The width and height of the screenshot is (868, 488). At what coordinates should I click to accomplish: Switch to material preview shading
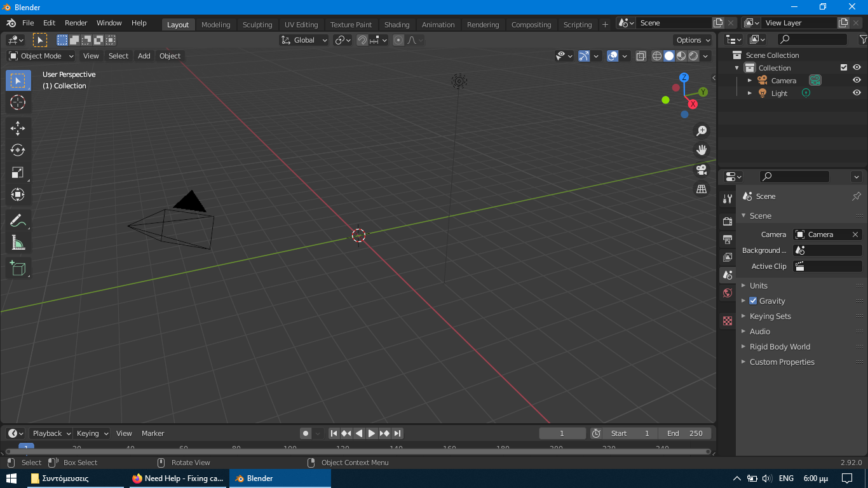coord(681,56)
